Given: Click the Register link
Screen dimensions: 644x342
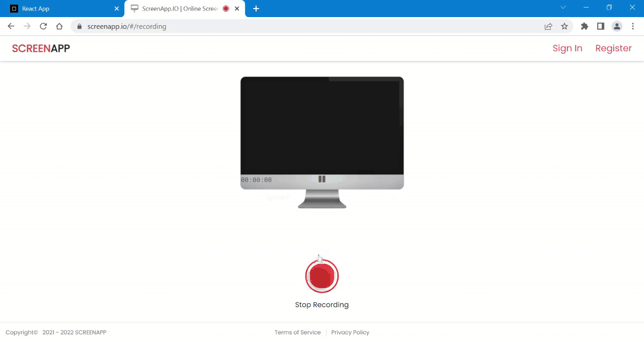Looking at the screenshot, I should (x=613, y=48).
